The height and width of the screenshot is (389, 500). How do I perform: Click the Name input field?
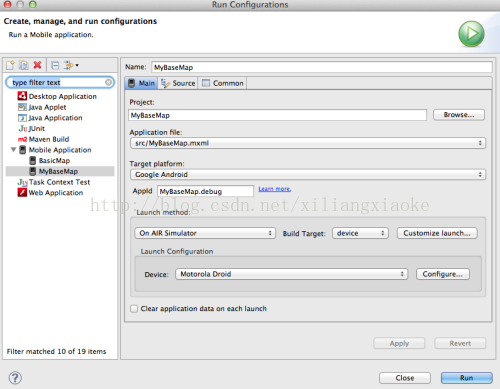coord(322,67)
